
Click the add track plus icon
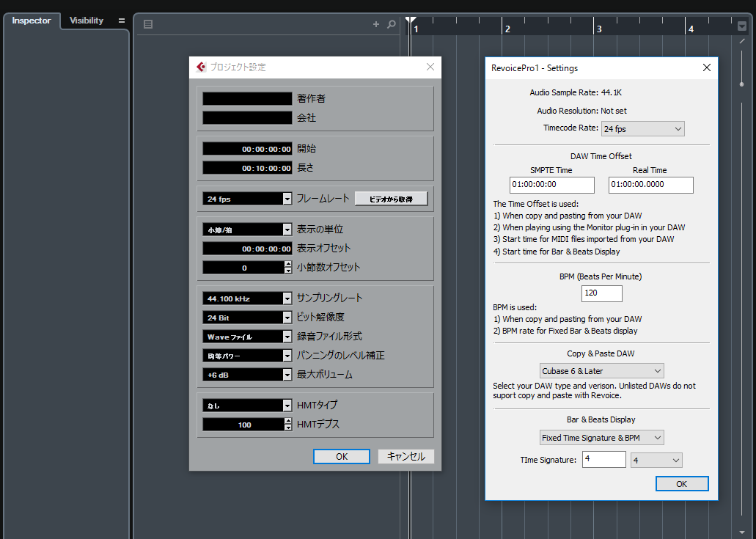[x=376, y=24]
